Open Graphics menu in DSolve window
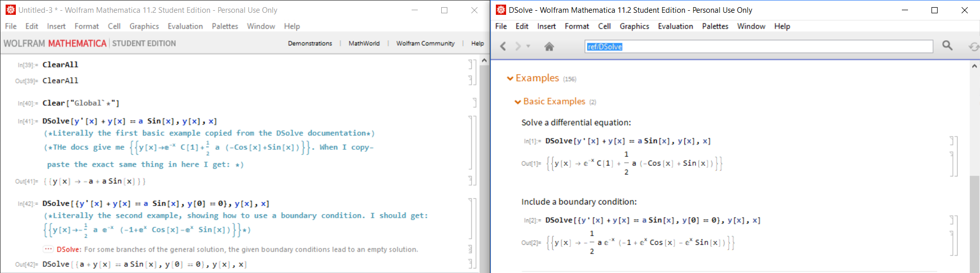The height and width of the screenshot is (273, 980). pyautogui.click(x=634, y=26)
